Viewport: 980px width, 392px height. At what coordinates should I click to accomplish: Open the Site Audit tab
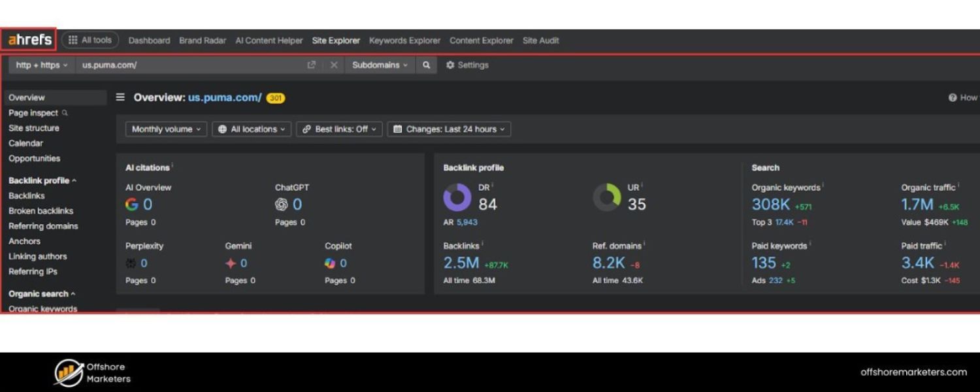tap(540, 41)
